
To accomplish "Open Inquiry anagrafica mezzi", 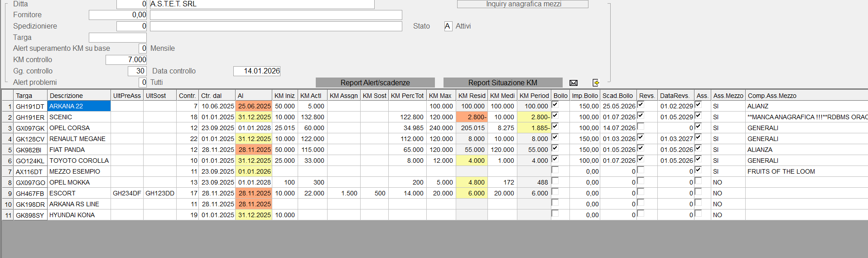I will (523, 4).
